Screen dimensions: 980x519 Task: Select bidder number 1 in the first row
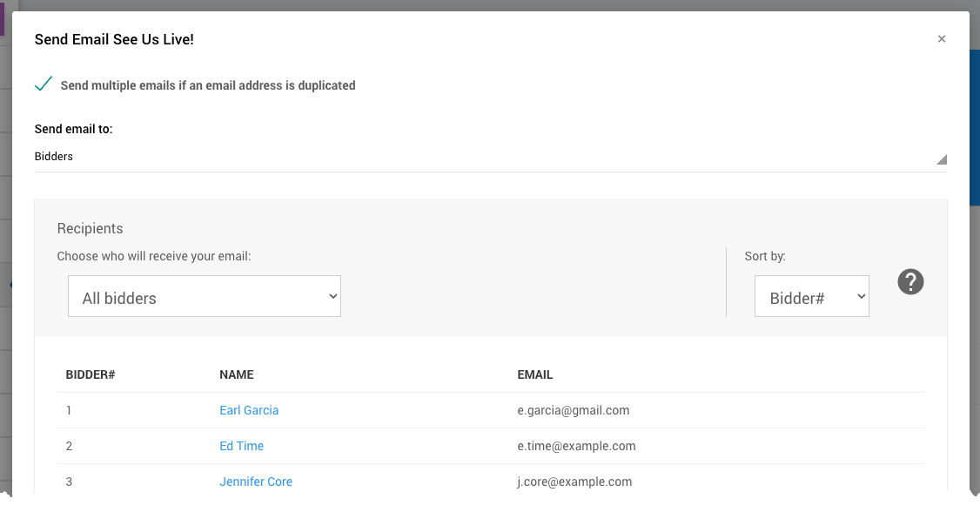point(70,410)
